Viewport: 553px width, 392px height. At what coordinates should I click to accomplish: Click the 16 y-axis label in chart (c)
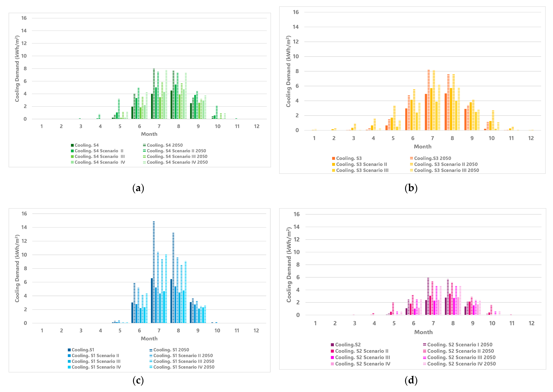coord(24,214)
